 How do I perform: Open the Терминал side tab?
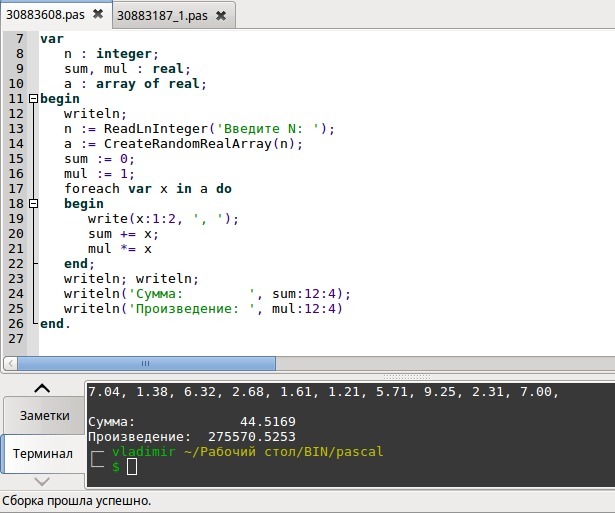pos(43,454)
